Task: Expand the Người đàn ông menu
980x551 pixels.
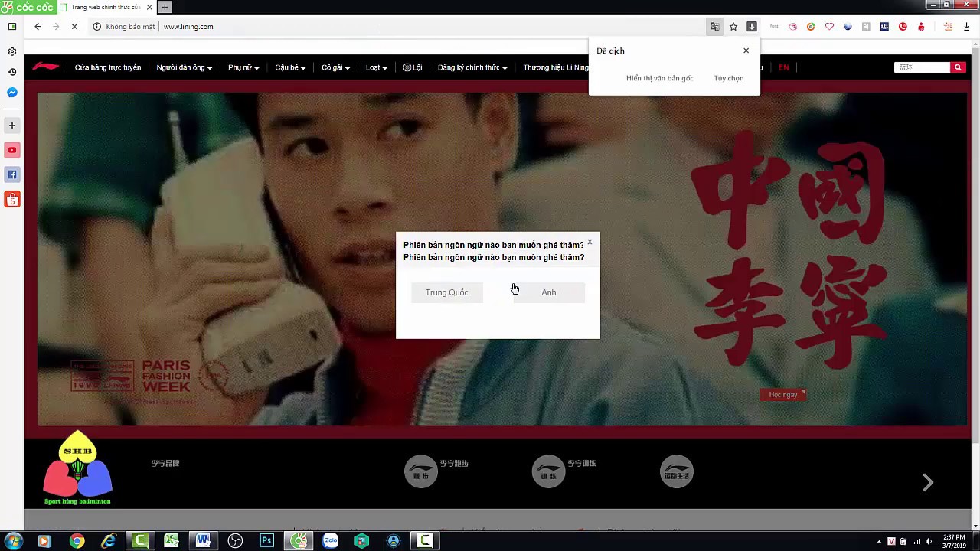Action: pyautogui.click(x=185, y=67)
